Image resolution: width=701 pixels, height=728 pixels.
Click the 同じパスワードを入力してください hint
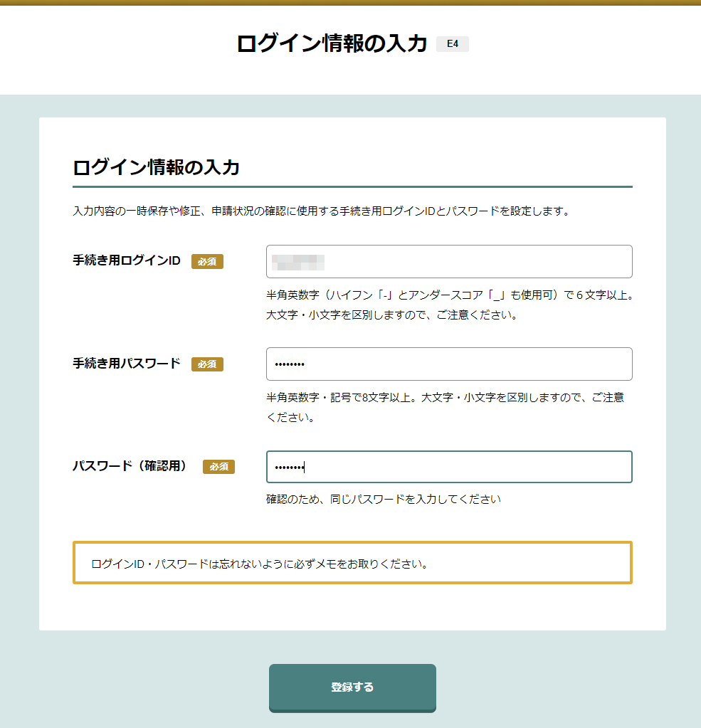[x=384, y=499]
